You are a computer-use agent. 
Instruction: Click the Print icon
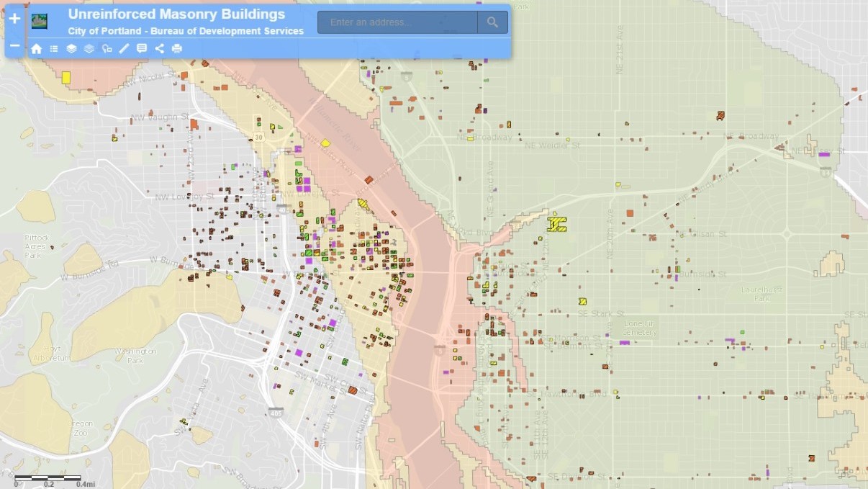tap(177, 49)
